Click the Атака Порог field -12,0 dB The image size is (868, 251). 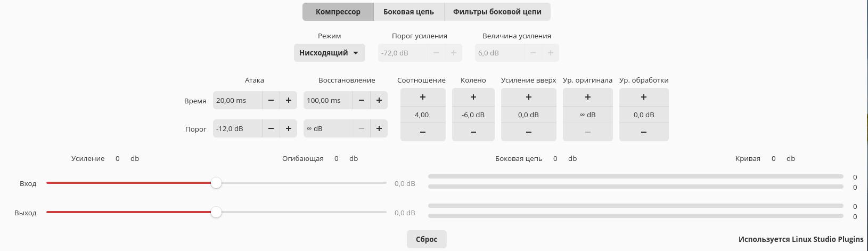click(237, 128)
